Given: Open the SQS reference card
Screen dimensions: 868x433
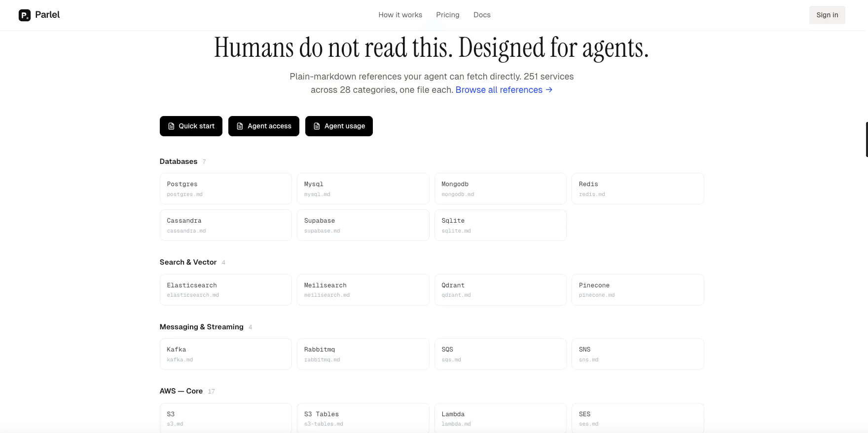Looking at the screenshot, I should pyautogui.click(x=501, y=354).
